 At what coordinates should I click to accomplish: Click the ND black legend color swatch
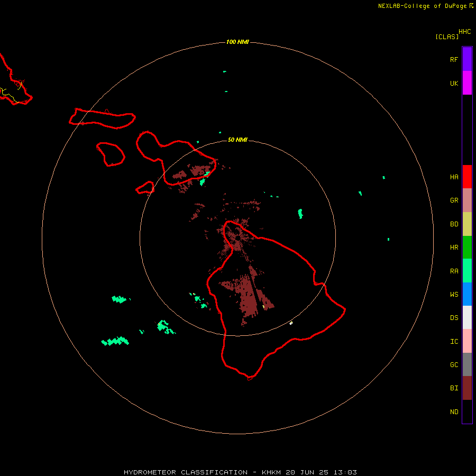(x=467, y=411)
